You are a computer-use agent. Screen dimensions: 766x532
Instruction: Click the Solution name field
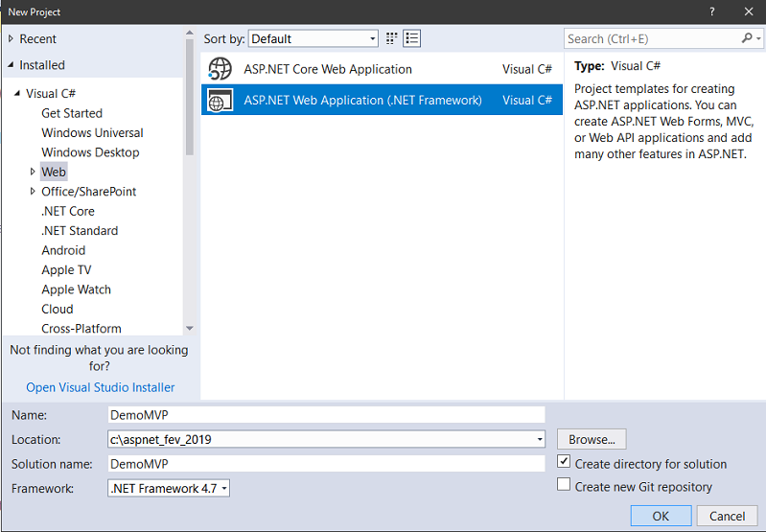pyautogui.click(x=326, y=464)
